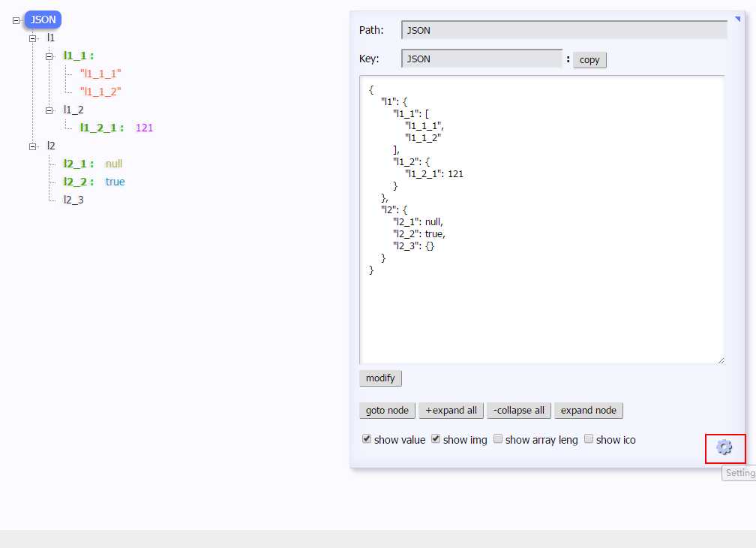Click into the Key input field

pos(481,59)
